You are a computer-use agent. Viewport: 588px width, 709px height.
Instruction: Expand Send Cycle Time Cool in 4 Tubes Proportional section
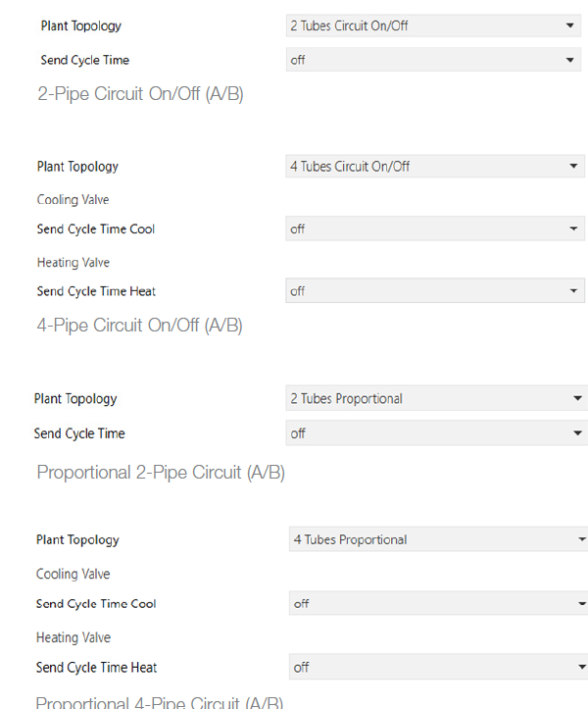point(438,603)
